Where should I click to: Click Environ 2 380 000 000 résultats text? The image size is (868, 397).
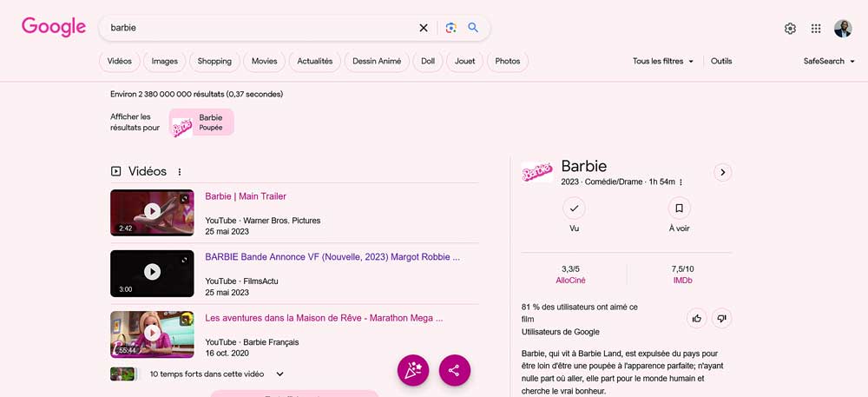[x=196, y=94]
